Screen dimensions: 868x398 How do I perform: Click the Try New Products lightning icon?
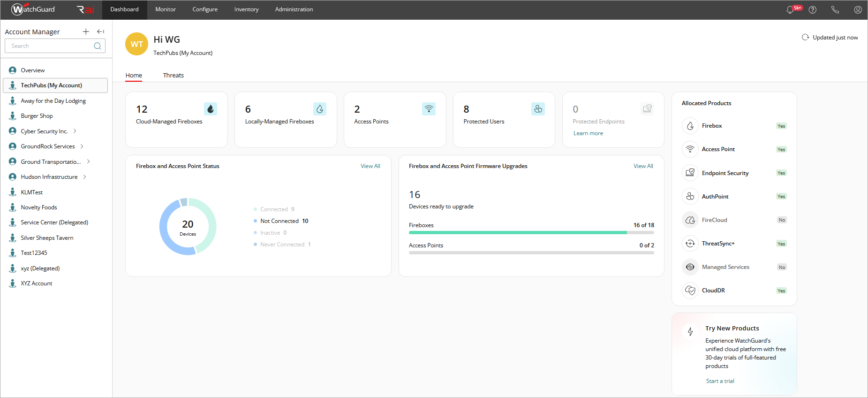coord(690,332)
